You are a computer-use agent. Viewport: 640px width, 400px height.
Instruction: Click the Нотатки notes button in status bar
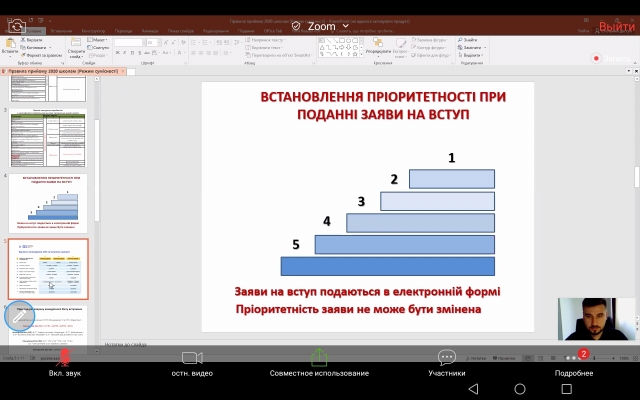[475, 358]
